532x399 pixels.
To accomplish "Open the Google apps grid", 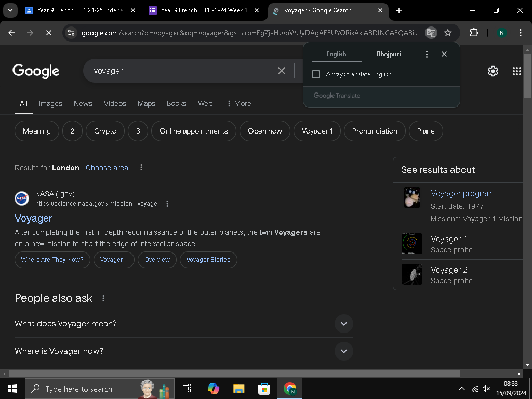I will (x=517, y=71).
